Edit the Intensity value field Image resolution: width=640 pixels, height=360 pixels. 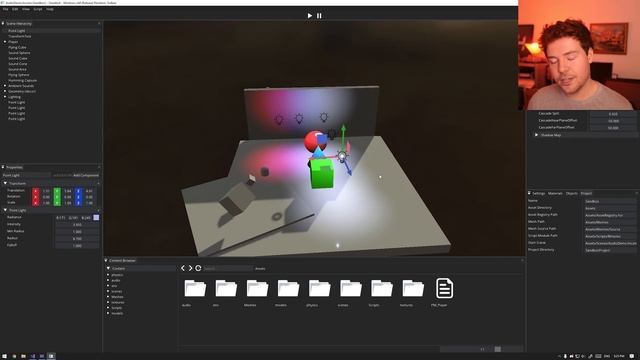(77, 224)
